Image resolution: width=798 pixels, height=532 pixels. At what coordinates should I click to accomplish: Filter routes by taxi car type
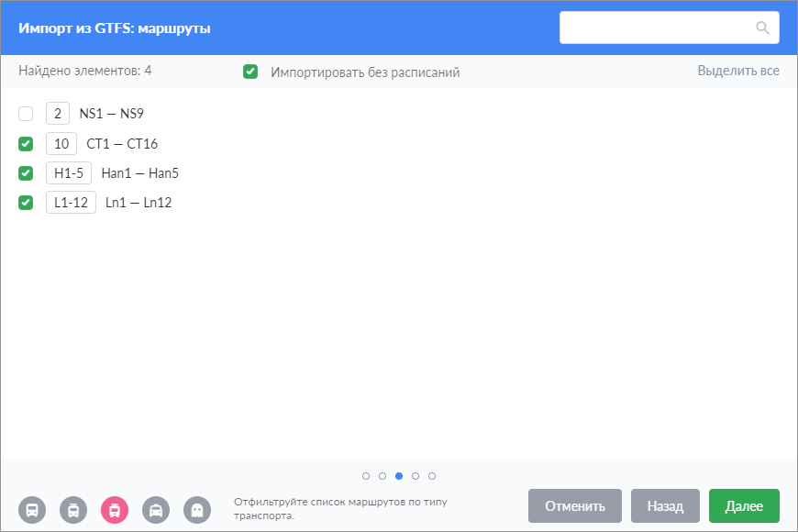point(156,509)
